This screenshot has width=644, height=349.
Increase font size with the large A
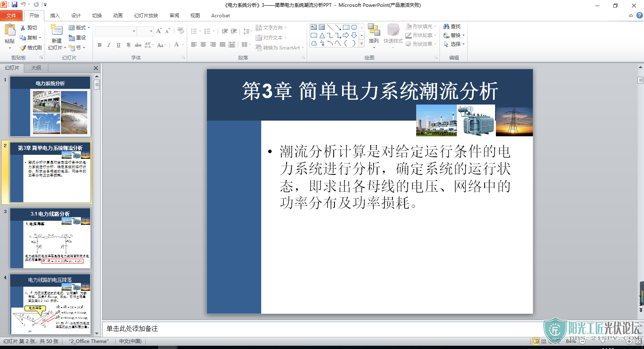point(159,31)
